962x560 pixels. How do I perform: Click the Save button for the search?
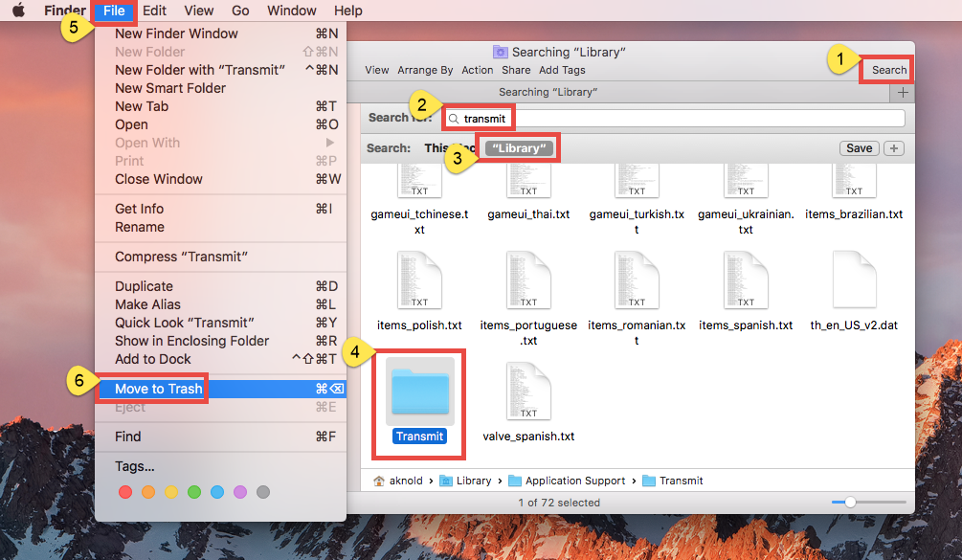pos(859,147)
